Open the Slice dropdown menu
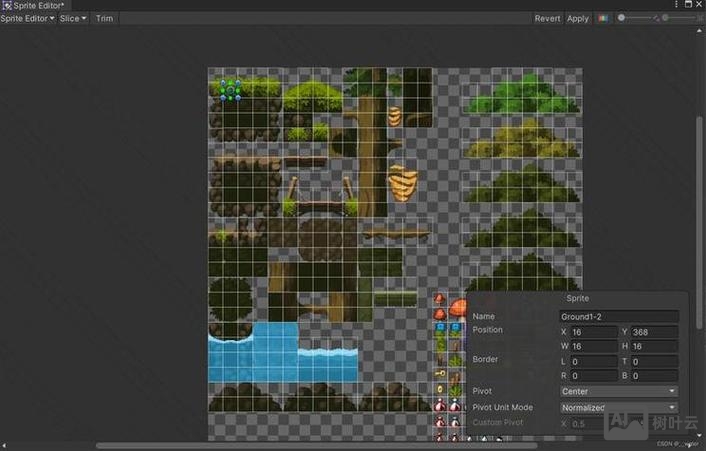The width and height of the screenshot is (706, 451). [x=73, y=18]
